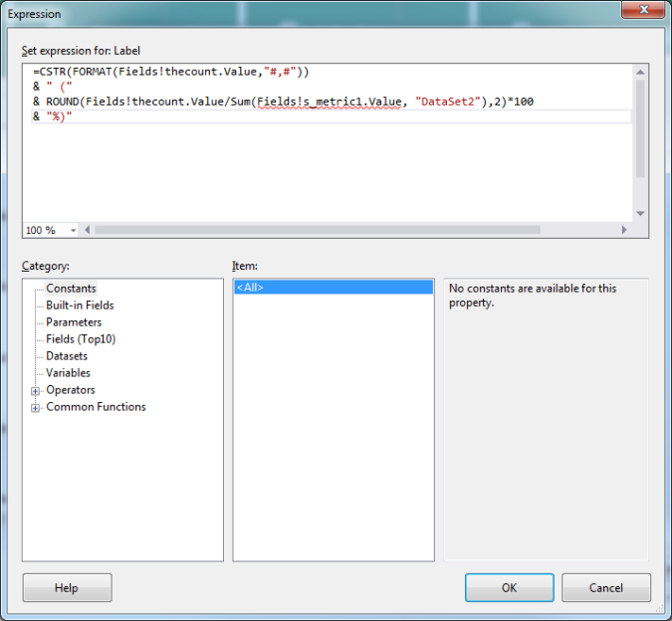This screenshot has width=672, height=621.
Task: Expand the Operators tree node
Action: [36, 390]
